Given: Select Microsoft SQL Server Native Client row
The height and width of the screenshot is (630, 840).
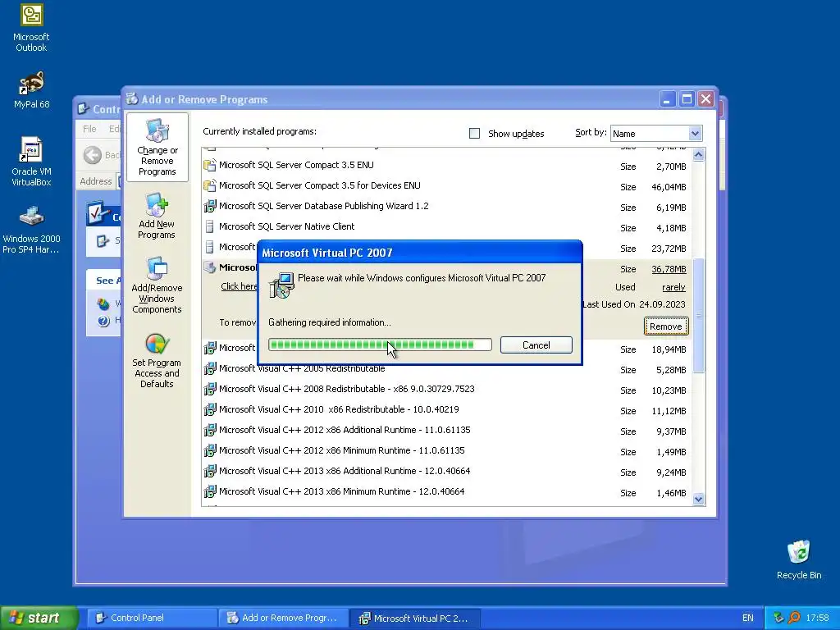Looking at the screenshot, I should (446, 227).
